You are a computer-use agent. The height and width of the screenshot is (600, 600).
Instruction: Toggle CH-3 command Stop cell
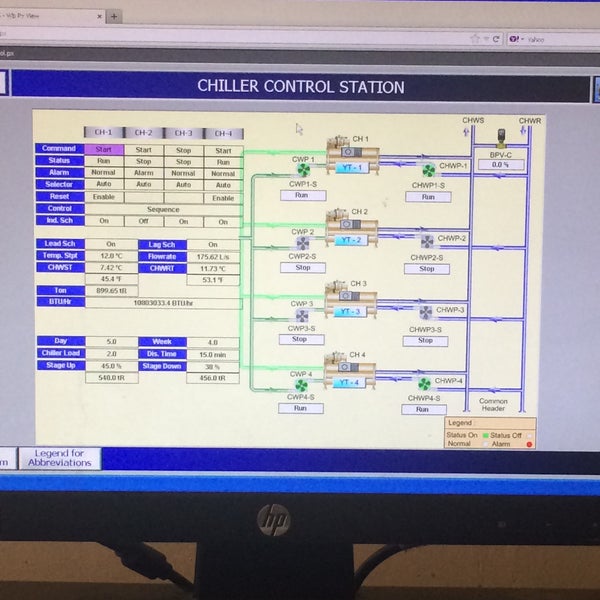coord(183,149)
